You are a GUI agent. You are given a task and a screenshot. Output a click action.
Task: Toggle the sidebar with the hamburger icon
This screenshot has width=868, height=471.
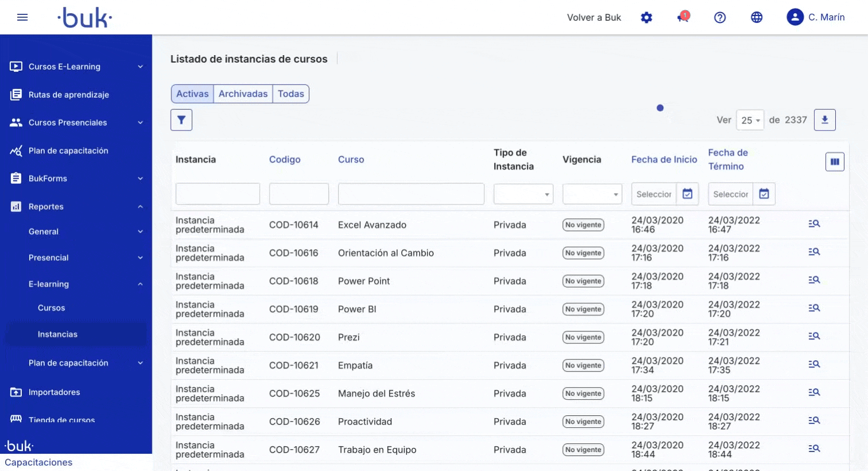(22, 17)
